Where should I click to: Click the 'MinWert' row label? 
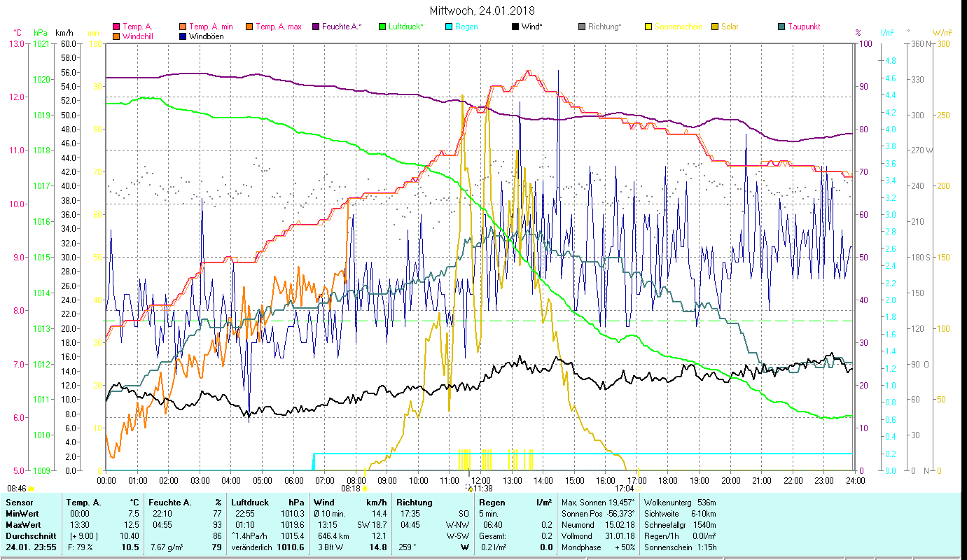pos(22,514)
